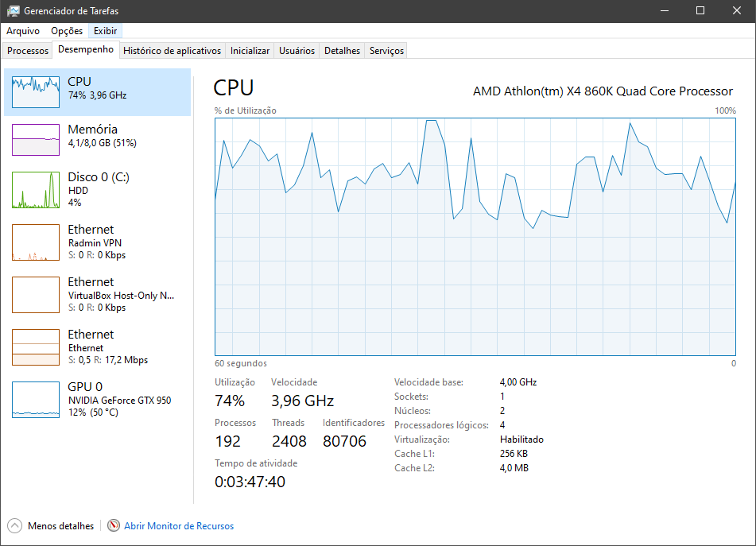This screenshot has height=546, width=756.
Task: Open the Opções menu
Action: pos(67,31)
